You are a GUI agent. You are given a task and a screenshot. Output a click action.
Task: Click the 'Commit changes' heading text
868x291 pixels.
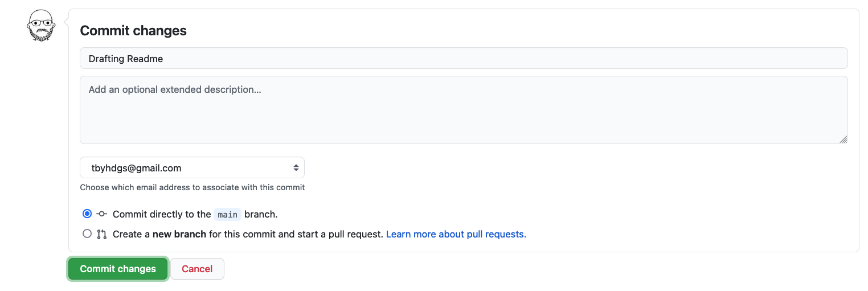133,31
